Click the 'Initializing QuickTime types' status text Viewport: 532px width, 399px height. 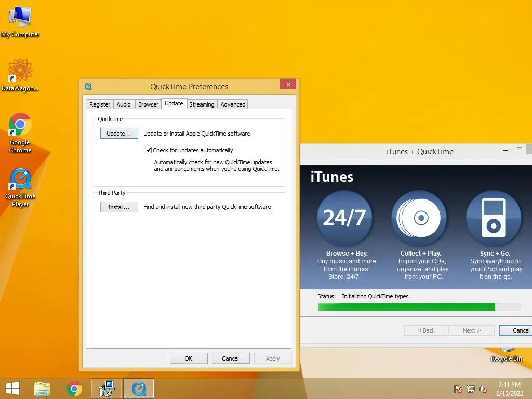[375, 296]
